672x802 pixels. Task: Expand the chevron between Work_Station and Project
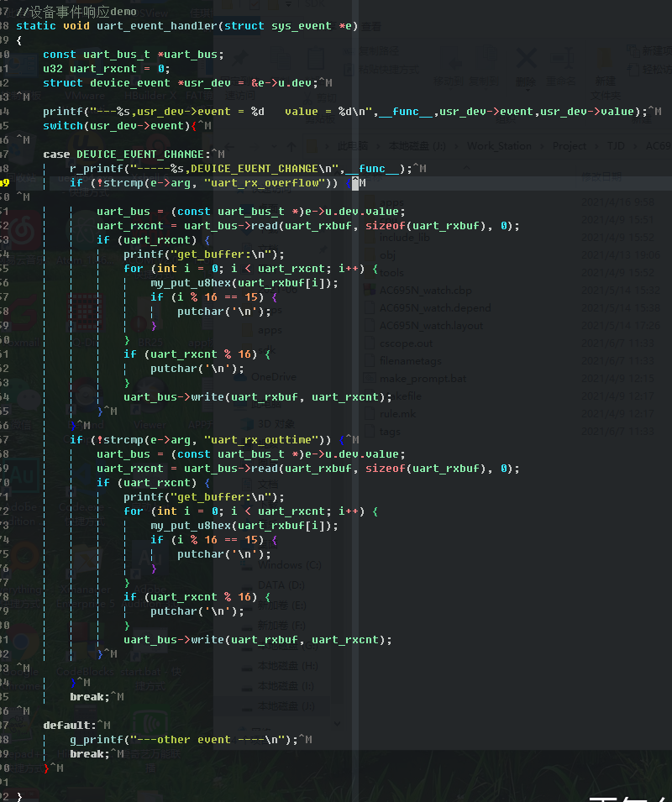(x=542, y=146)
